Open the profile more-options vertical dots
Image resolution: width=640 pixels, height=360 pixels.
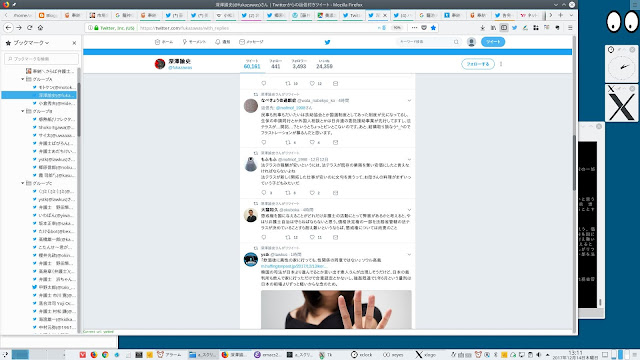click(x=501, y=64)
